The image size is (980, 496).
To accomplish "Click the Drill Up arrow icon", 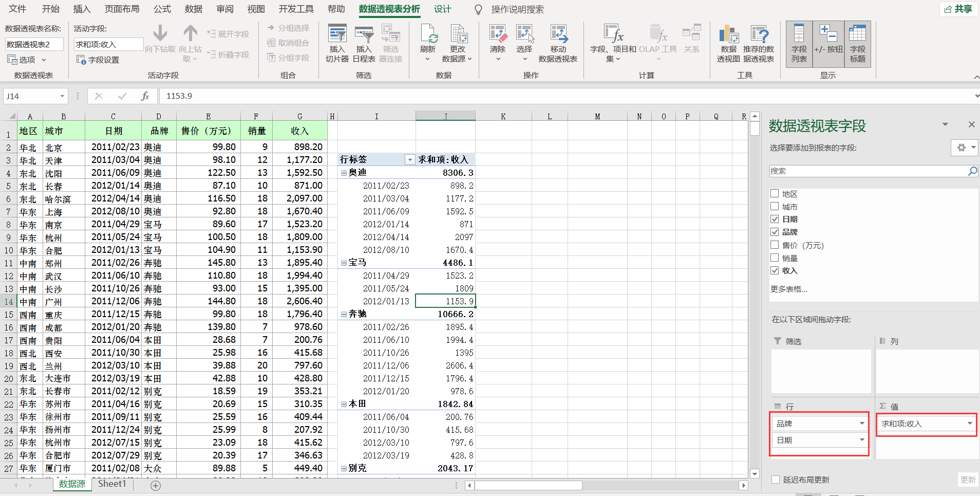I will pos(191,34).
